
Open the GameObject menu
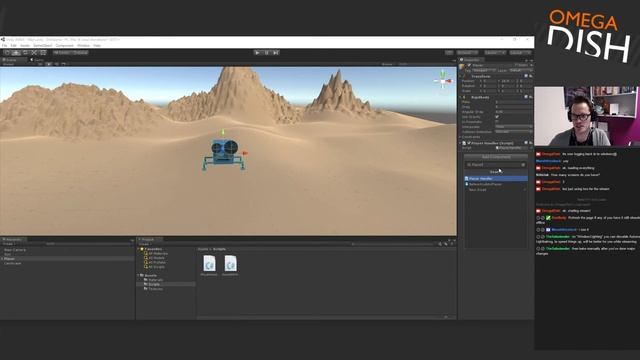pyautogui.click(x=42, y=46)
